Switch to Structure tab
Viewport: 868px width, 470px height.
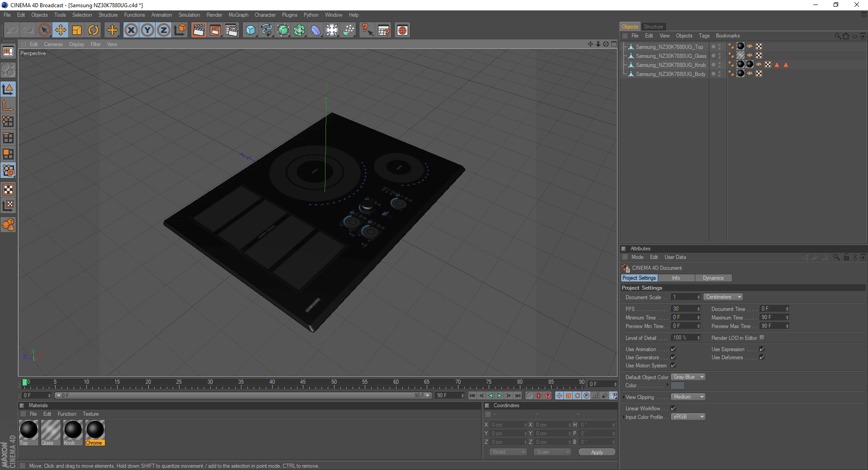pyautogui.click(x=653, y=27)
